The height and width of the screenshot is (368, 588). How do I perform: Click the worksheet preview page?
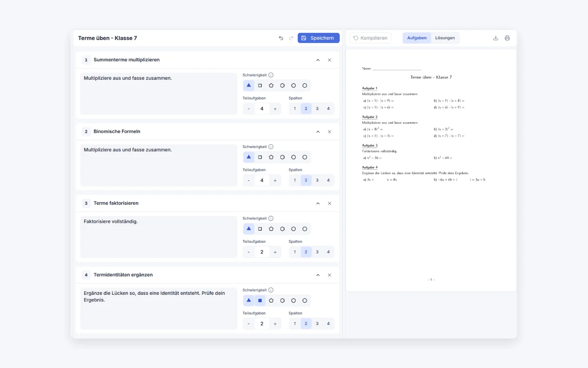click(x=431, y=171)
